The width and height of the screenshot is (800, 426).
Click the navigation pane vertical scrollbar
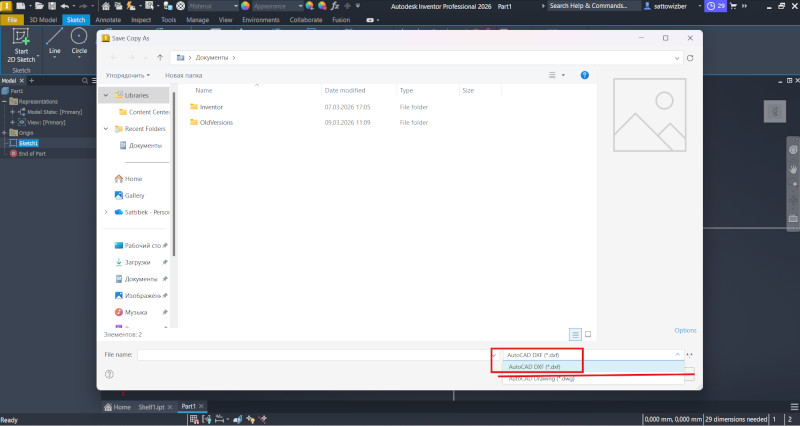point(174,173)
